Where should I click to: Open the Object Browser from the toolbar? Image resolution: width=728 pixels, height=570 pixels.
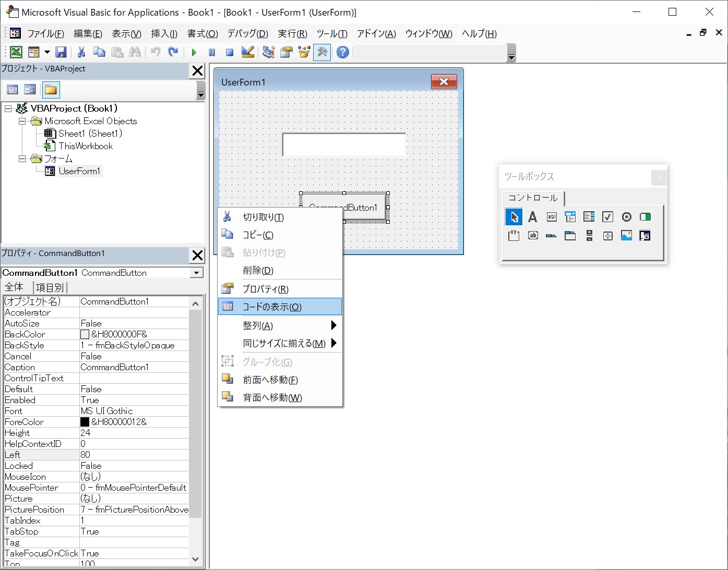[303, 52]
